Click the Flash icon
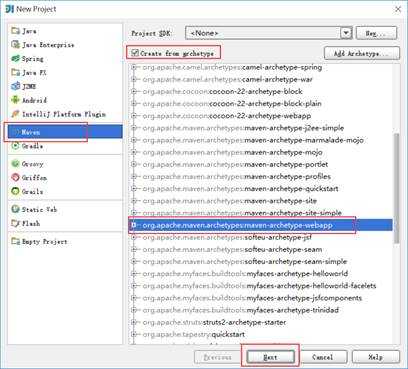The height and width of the screenshot is (369, 408). coord(15,223)
